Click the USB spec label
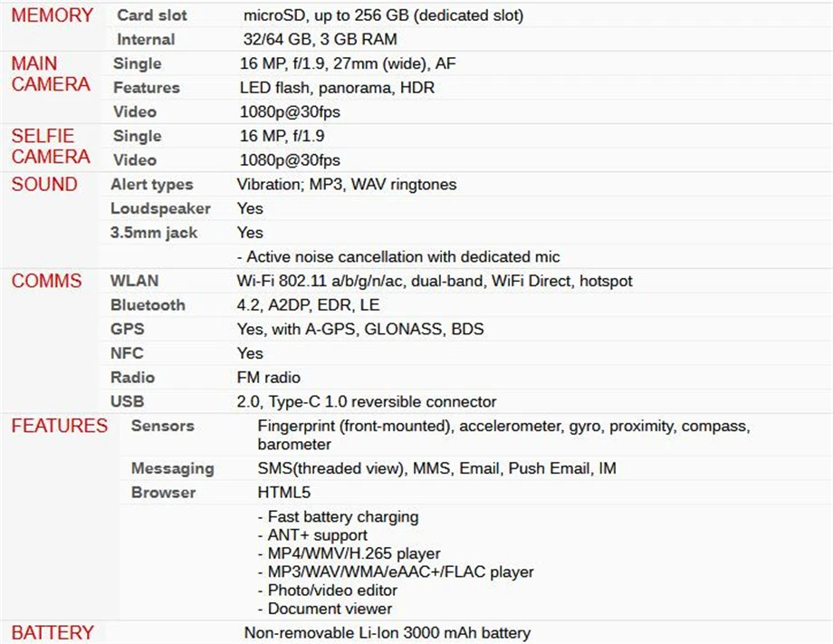 point(128,401)
